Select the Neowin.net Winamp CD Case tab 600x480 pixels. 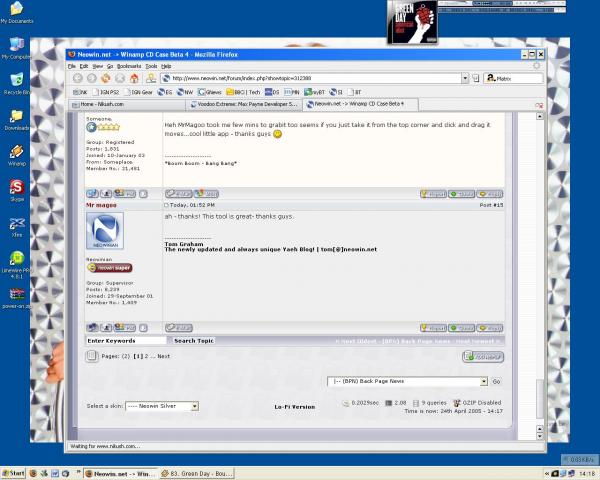360,104
